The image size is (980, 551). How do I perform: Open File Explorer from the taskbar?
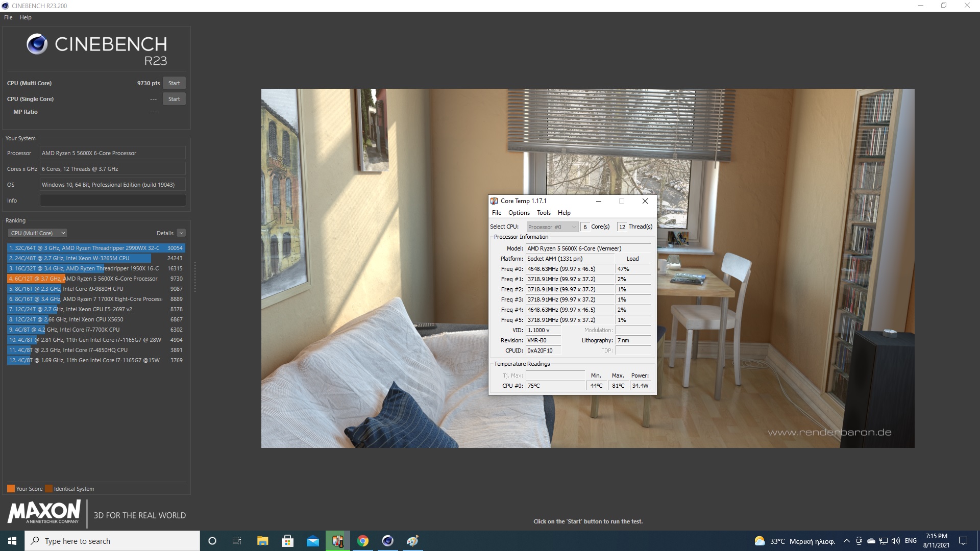pos(262,541)
